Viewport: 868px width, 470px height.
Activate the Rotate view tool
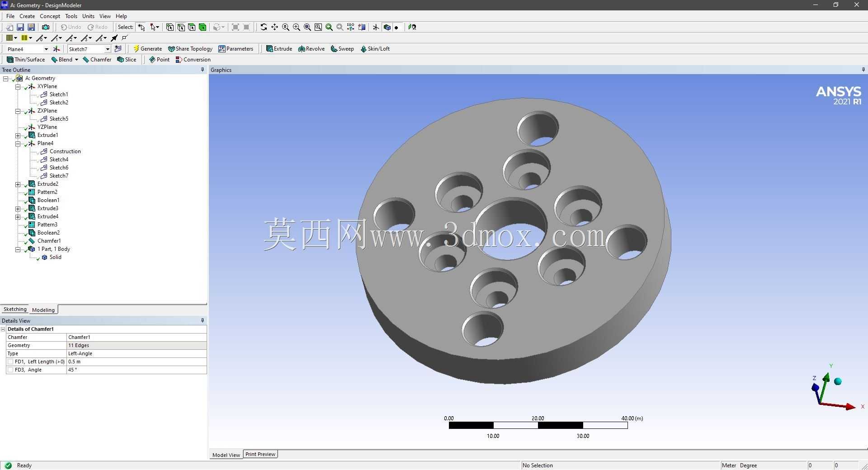[x=264, y=27]
